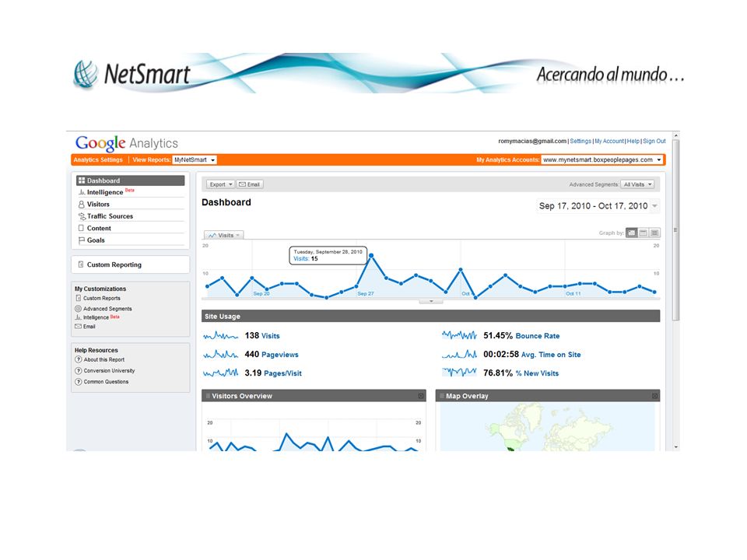Screen dimensions: 747x560
Task: Click the Conversion University help icon
Action: coord(79,370)
